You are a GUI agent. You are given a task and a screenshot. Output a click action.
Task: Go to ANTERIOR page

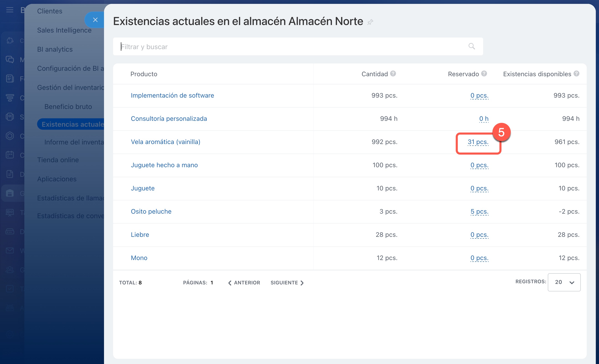244,283
